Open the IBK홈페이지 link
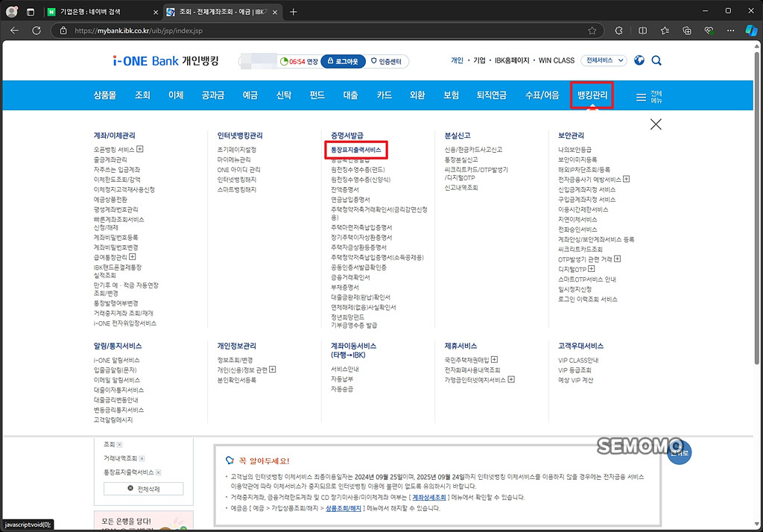This screenshot has width=763, height=532. coord(512,60)
